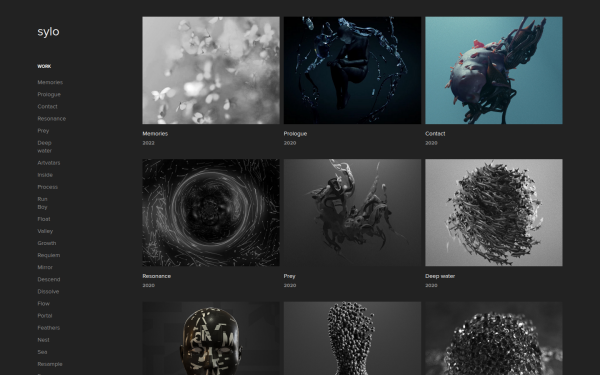600x375 pixels.
Task: Open Inside in the sidebar
Action: pos(45,175)
